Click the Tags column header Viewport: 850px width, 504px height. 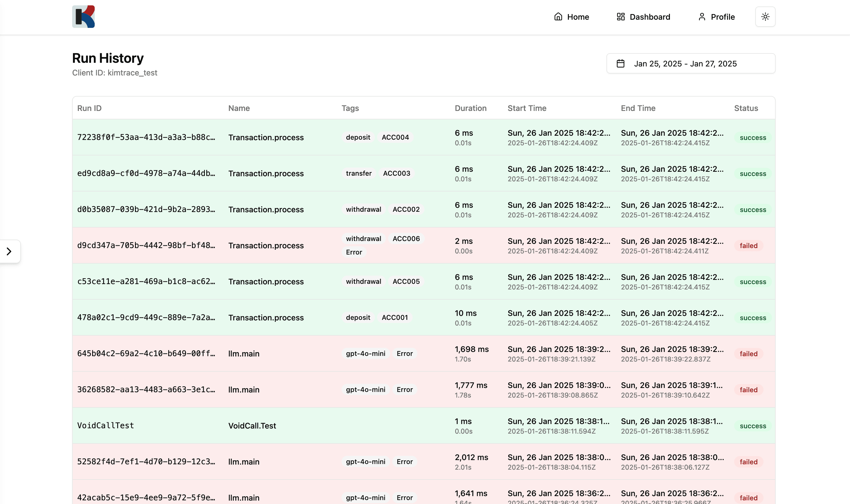pyautogui.click(x=350, y=108)
